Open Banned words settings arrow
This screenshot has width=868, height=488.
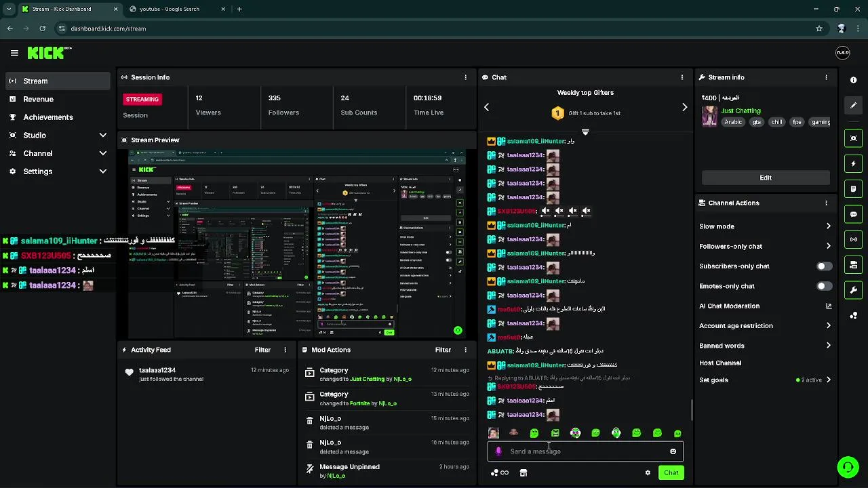(828, 346)
